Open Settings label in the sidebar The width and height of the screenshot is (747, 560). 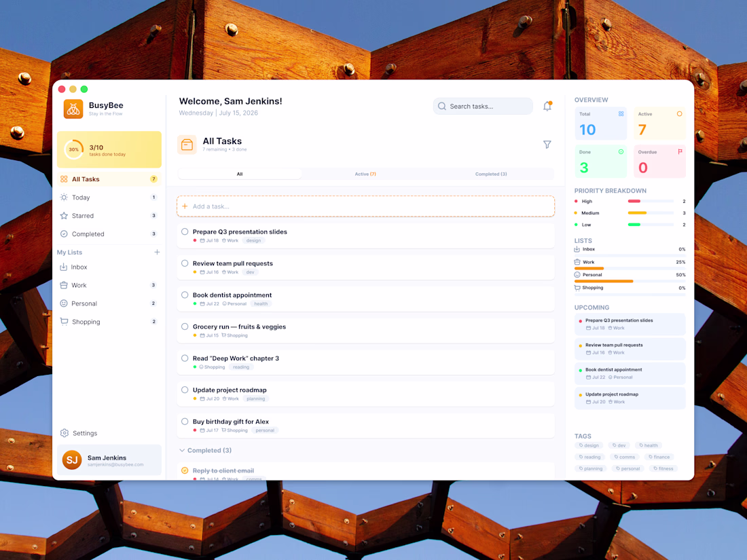(85, 433)
